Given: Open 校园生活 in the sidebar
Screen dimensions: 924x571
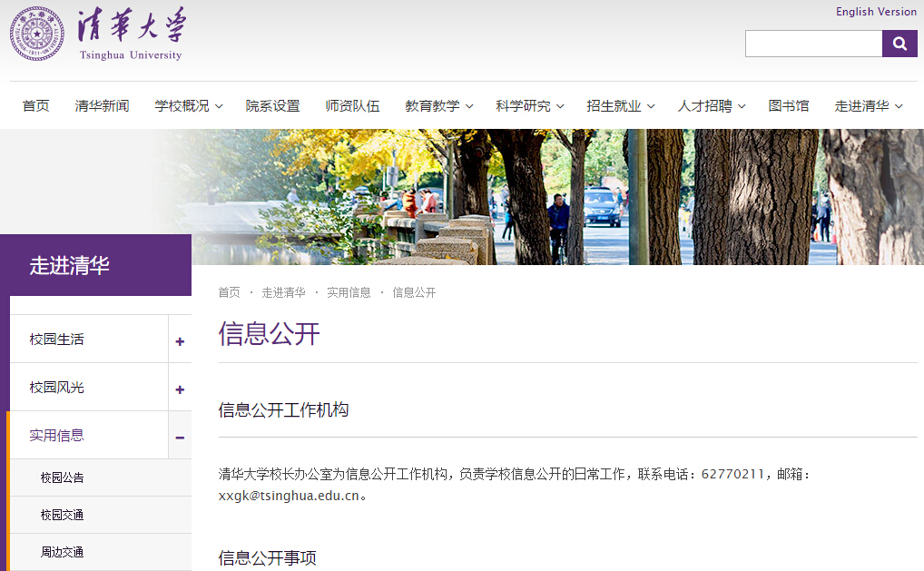Looking at the screenshot, I should [x=56, y=340].
